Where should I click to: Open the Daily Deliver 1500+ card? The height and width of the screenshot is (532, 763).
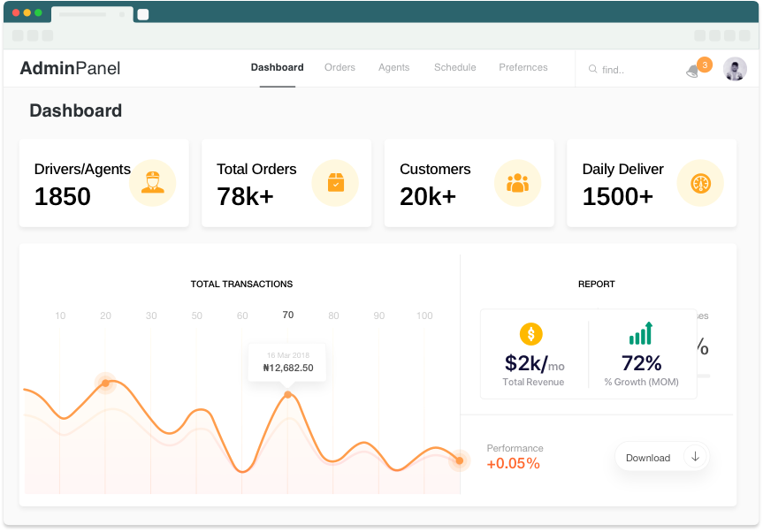652,183
